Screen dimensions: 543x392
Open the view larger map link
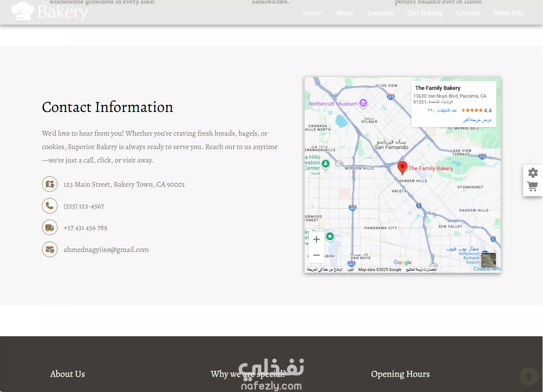[x=477, y=120]
